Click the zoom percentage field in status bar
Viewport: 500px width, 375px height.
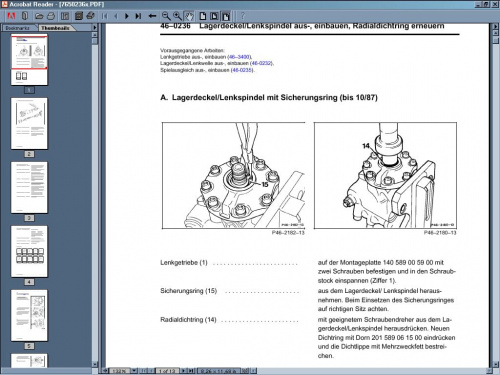point(119,371)
